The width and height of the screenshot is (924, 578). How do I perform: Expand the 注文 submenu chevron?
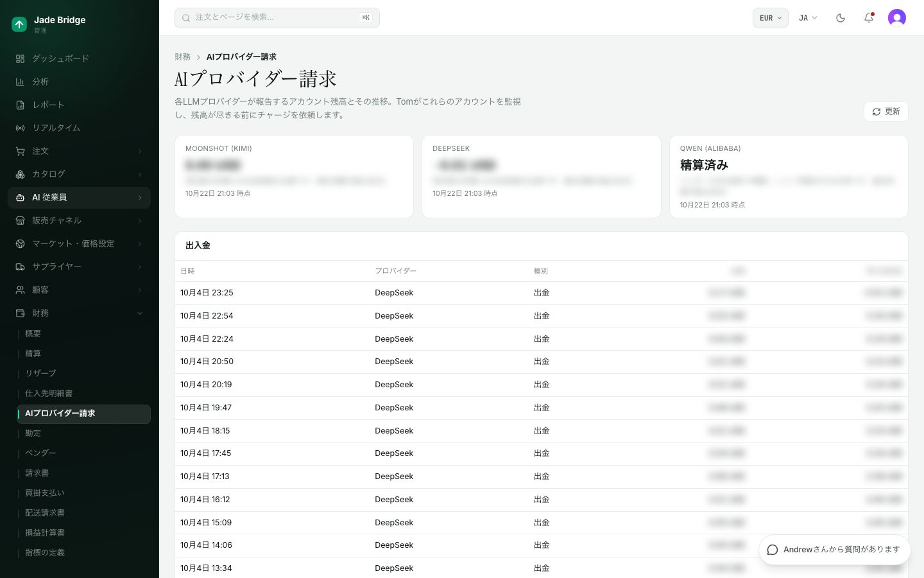140,151
